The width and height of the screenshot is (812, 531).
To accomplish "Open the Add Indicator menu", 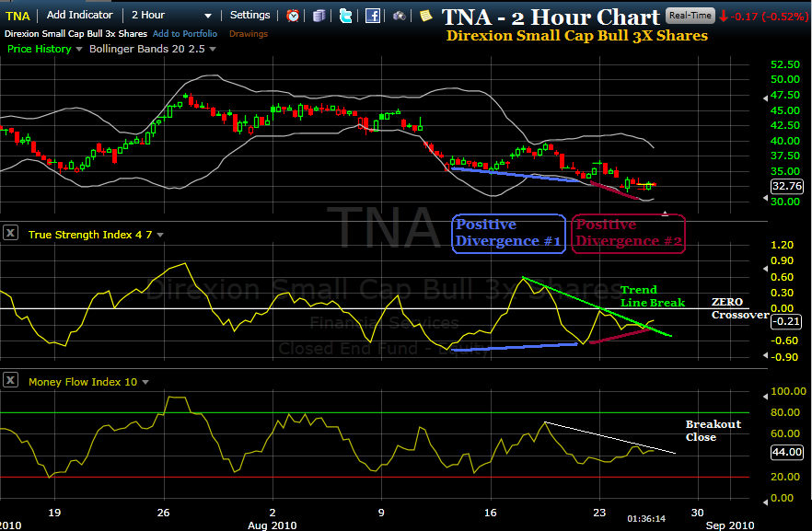I will pyautogui.click(x=79, y=15).
